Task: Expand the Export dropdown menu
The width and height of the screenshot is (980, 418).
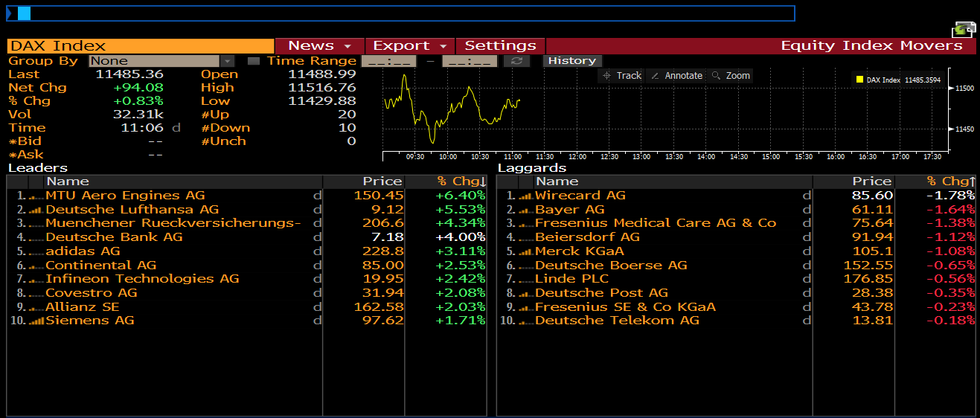Action: 410,46
